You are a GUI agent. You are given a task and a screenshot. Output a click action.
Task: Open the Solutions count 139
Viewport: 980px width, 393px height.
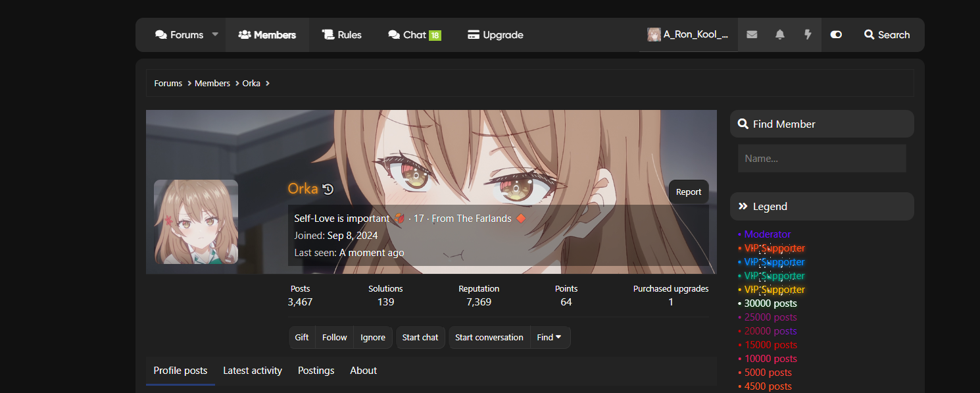tap(386, 302)
